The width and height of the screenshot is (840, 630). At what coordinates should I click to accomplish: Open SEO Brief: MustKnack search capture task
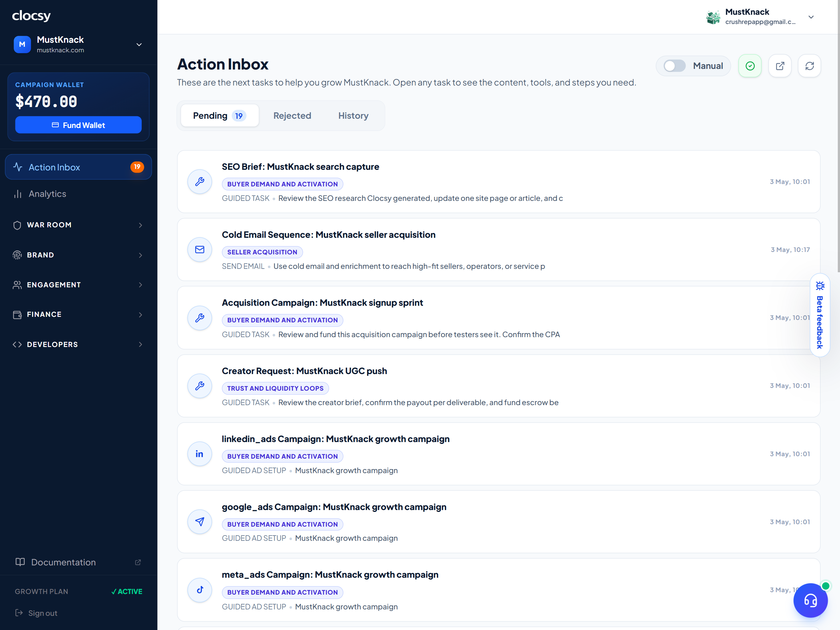click(499, 181)
